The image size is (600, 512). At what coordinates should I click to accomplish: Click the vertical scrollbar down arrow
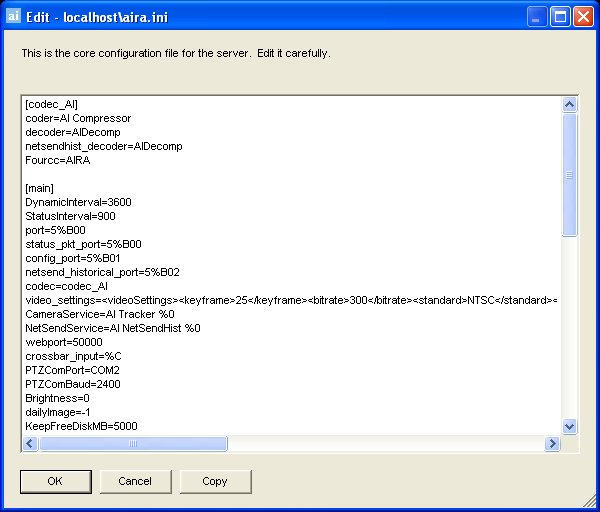[x=570, y=426]
